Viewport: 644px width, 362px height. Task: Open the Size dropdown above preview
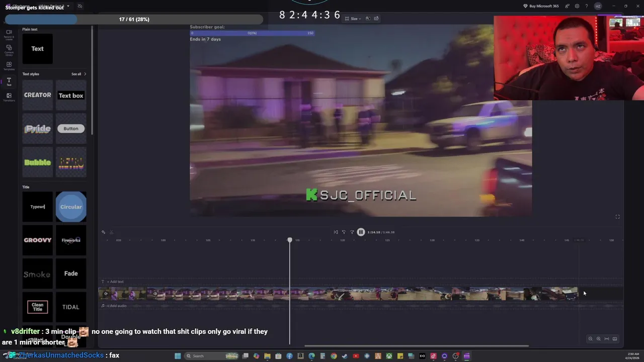pyautogui.click(x=352, y=19)
